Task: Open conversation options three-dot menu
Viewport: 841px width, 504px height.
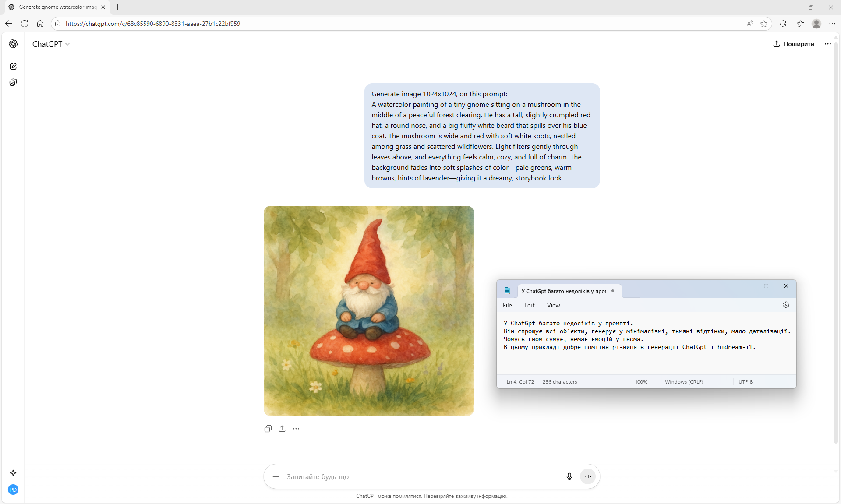Action: pos(827,44)
